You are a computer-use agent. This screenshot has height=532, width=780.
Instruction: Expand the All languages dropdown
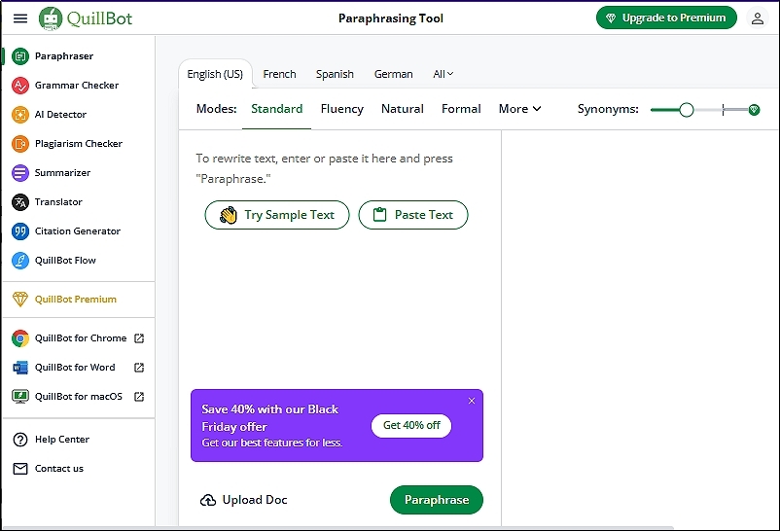coord(443,74)
